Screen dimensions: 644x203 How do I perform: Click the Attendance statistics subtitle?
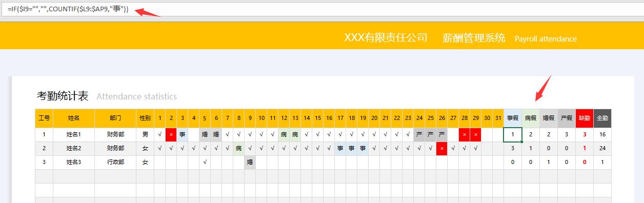(136, 96)
